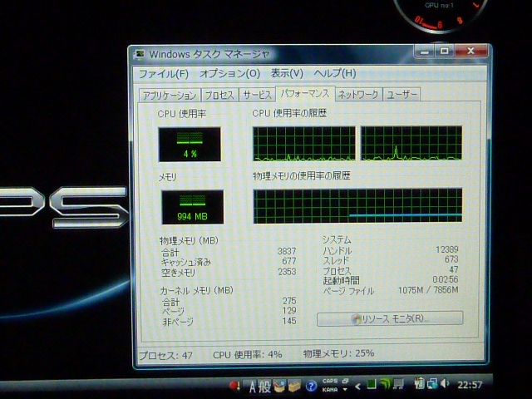Click the スレッド value 673
Viewport: 532px width, 399px height.
pos(451,259)
